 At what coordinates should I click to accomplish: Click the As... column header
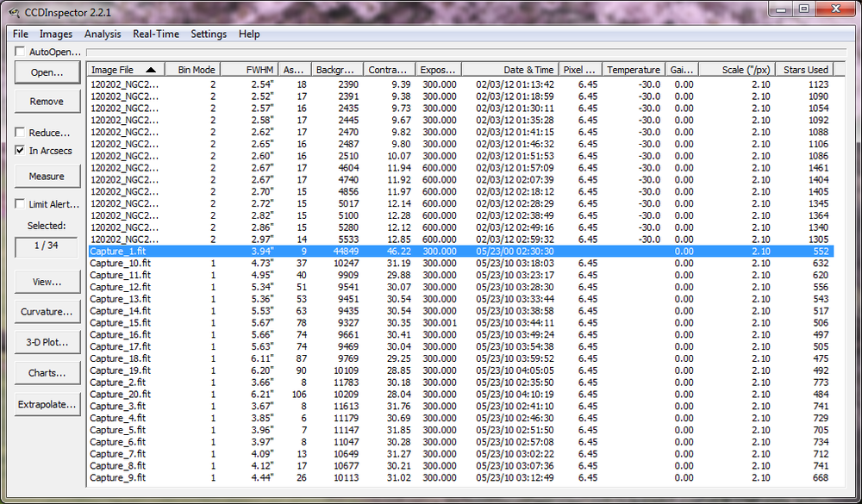295,70
